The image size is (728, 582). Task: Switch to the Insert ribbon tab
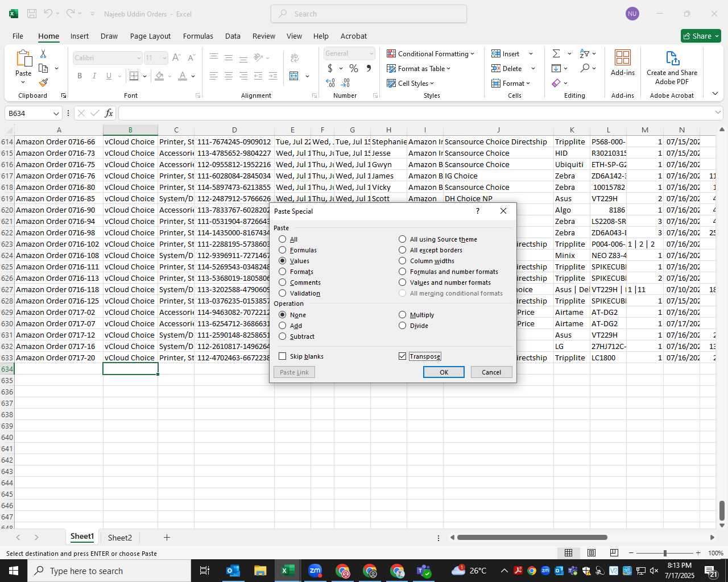(x=80, y=36)
